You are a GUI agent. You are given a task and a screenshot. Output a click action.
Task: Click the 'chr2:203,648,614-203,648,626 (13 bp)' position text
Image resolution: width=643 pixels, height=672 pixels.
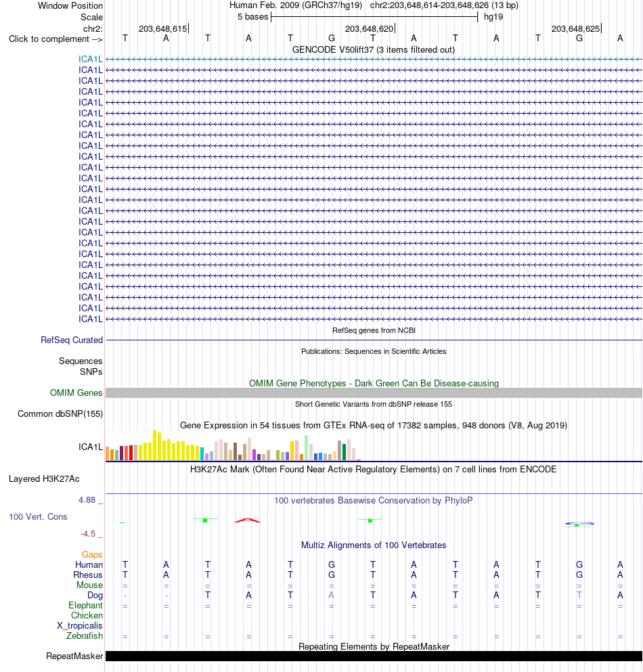pos(444,5)
